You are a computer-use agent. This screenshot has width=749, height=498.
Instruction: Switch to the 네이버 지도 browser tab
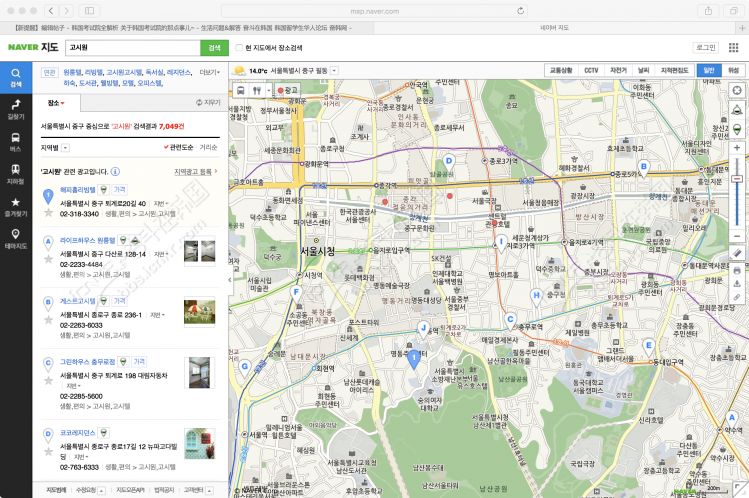pos(554,28)
